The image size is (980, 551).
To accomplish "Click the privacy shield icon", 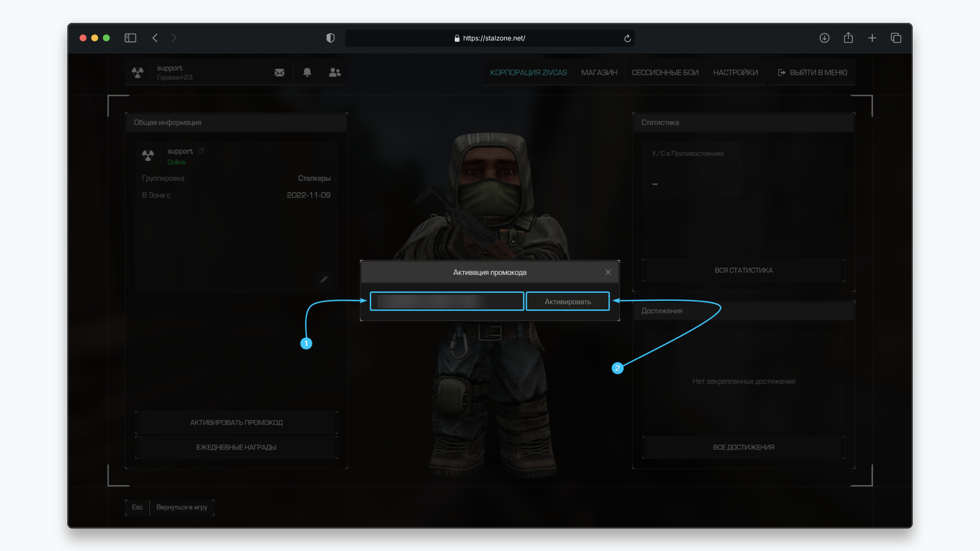I will tap(330, 38).
